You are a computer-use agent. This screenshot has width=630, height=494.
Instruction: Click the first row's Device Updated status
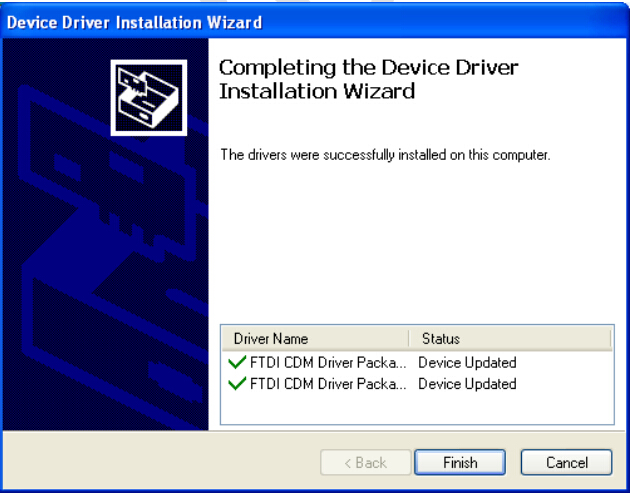(x=467, y=363)
